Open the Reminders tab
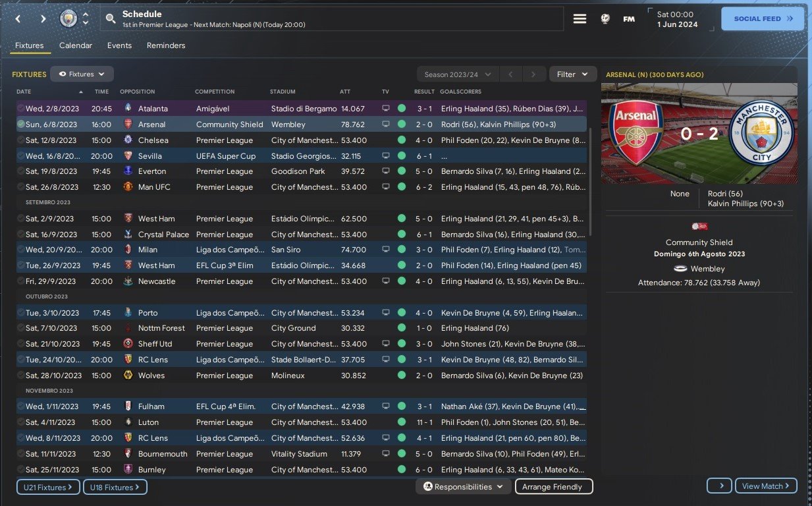Screen dimensions: 812x506 pos(166,45)
